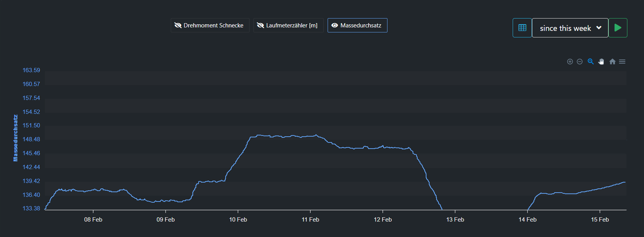Click the zoom in plus icon
The image size is (644, 237).
(x=570, y=62)
